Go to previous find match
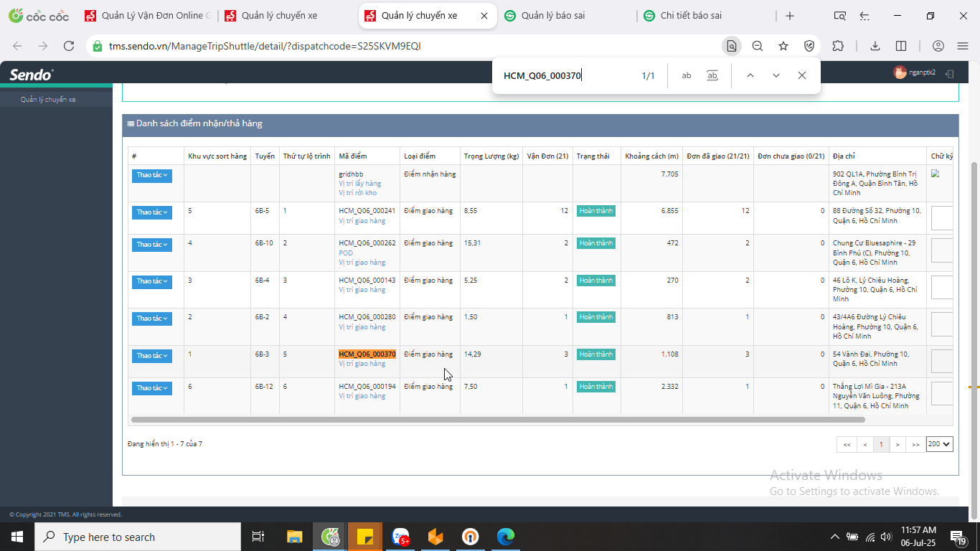This screenshot has height=551, width=980. (x=750, y=75)
